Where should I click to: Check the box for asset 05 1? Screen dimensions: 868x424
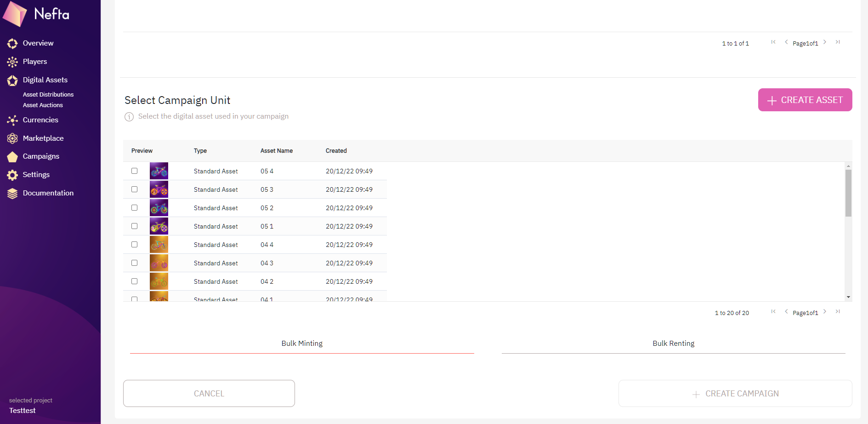[134, 226]
